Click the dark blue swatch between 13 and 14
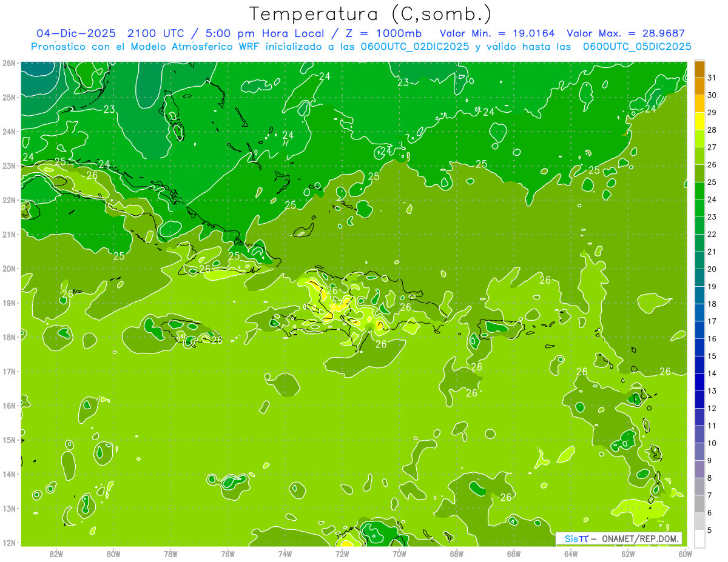This screenshot has height=562, width=728. pos(699,381)
